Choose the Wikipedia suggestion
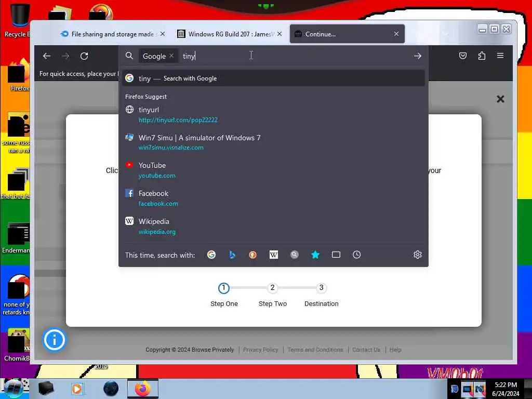532x399 pixels. click(273, 226)
